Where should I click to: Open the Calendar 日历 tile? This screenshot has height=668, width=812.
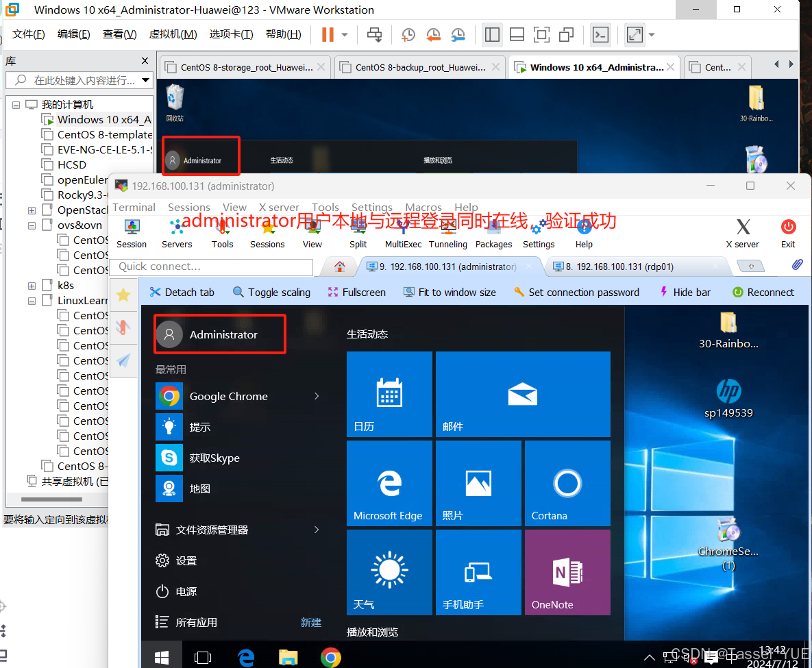pyautogui.click(x=389, y=395)
